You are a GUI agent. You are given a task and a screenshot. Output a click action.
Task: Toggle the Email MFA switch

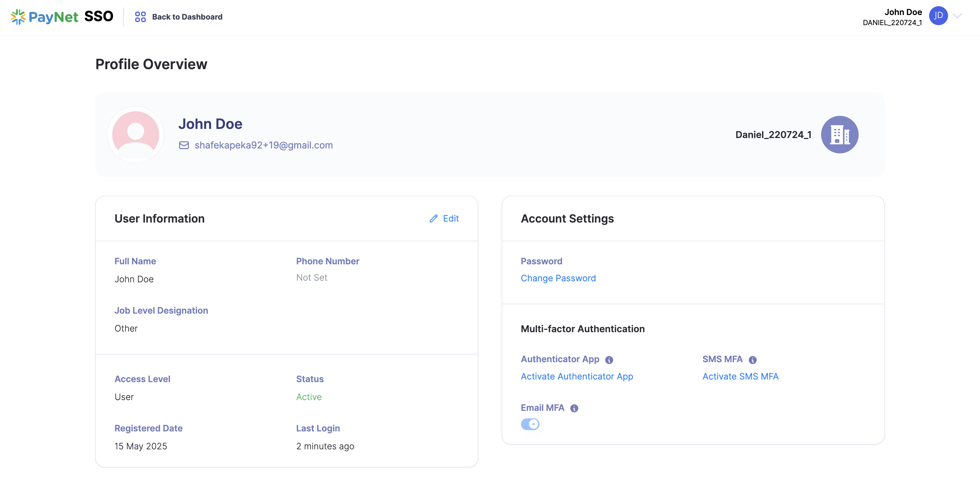pyautogui.click(x=530, y=424)
